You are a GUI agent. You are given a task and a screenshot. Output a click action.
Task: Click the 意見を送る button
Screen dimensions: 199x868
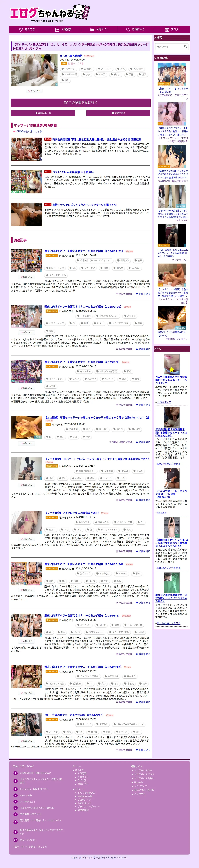coord(118,113)
